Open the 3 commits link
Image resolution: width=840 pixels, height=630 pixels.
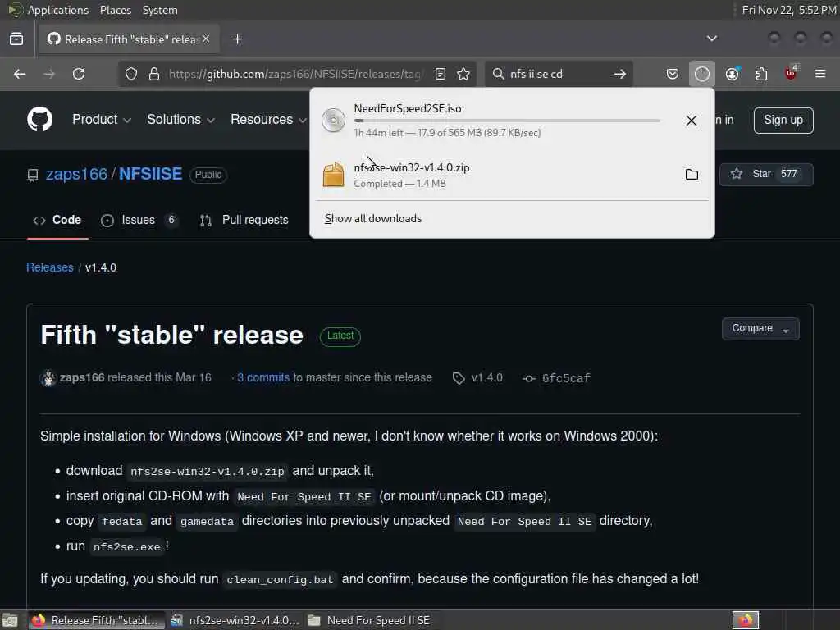tap(263, 377)
